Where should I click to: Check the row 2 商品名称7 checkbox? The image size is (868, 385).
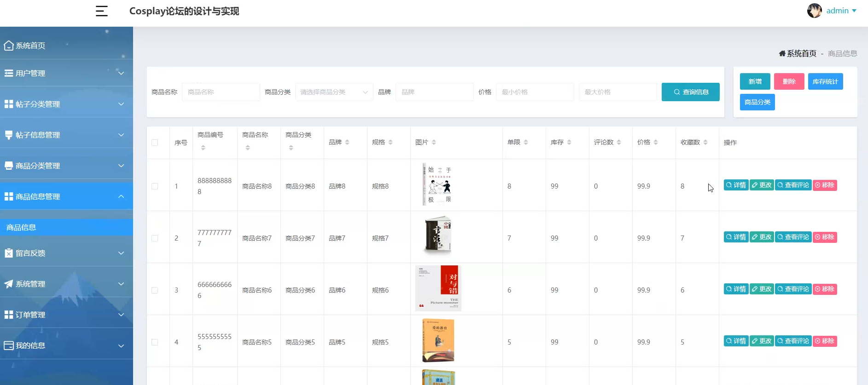tap(155, 238)
